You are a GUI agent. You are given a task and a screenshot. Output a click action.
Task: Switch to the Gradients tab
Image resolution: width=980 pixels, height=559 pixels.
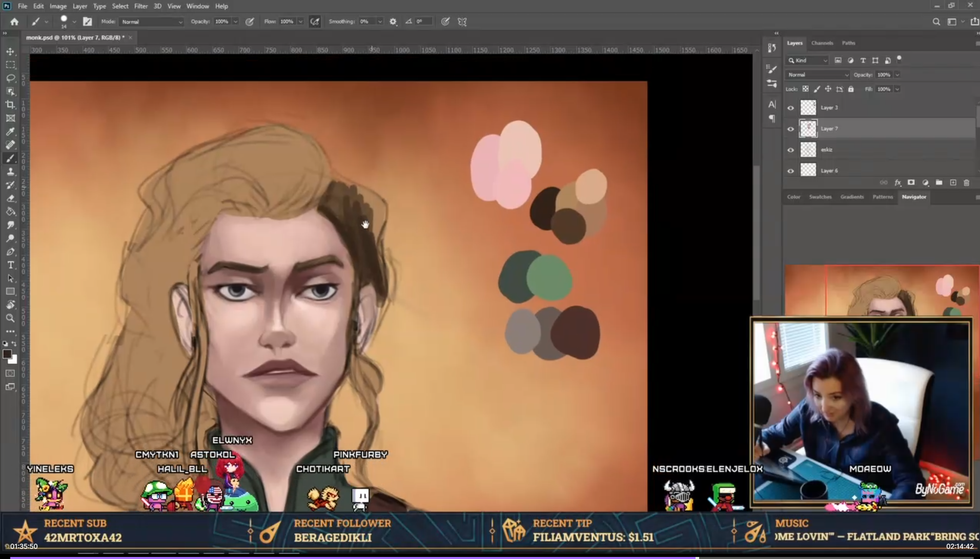(x=852, y=197)
